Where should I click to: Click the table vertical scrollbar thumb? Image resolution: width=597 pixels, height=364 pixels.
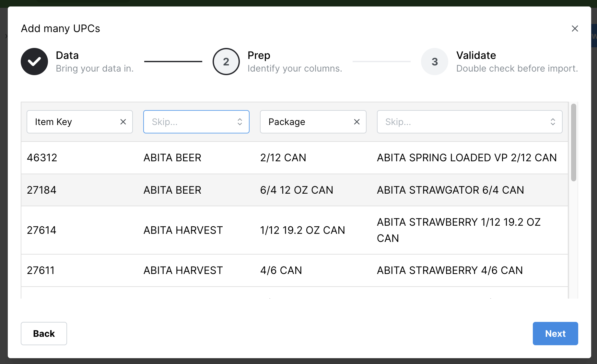(x=574, y=142)
